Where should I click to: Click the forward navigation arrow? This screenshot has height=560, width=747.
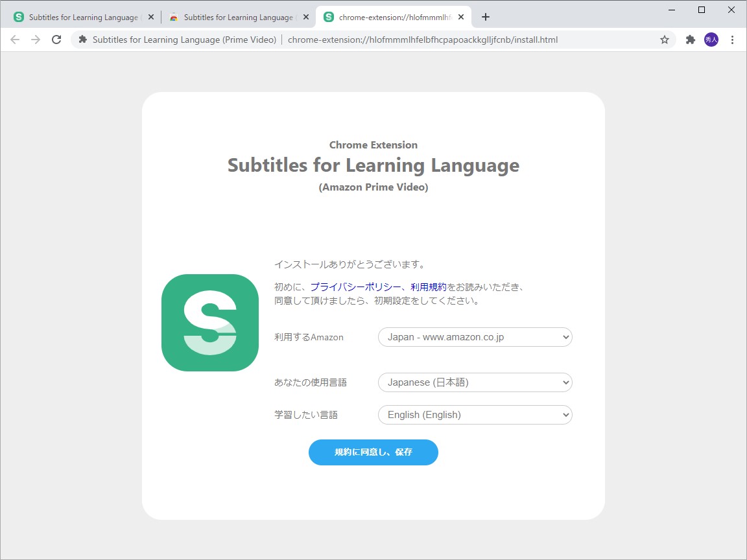[x=36, y=40]
